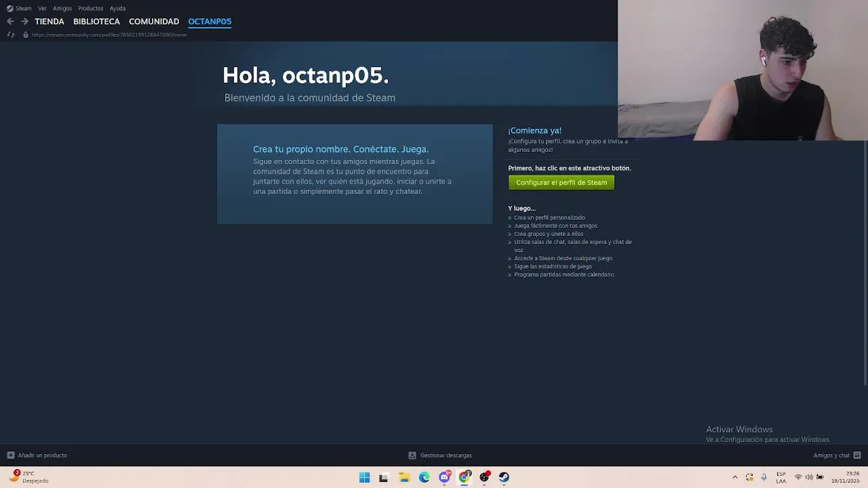
Task: Switch to Steam taskbar icon
Action: click(504, 477)
